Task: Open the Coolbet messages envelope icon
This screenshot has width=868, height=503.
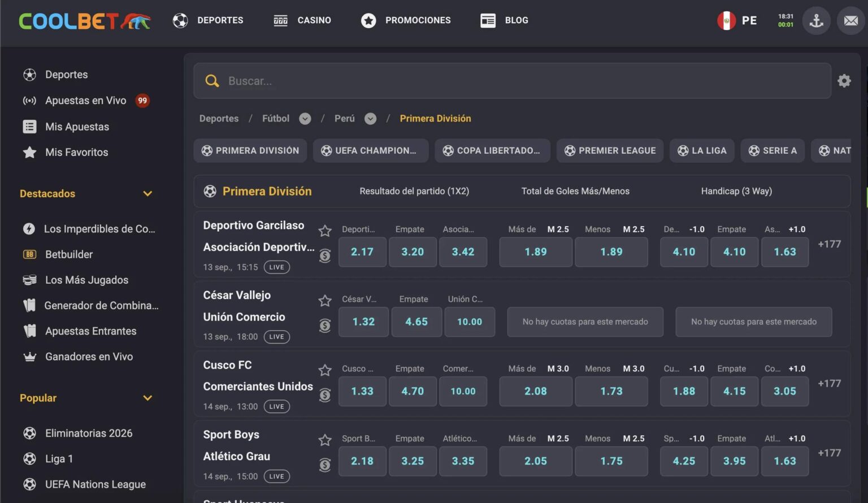Action: point(850,20)
